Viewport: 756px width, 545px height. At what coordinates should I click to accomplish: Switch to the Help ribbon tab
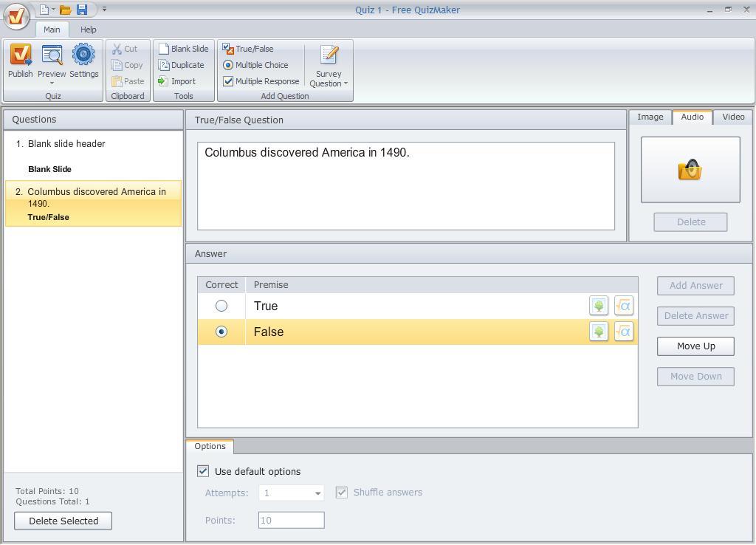[89, 30]
